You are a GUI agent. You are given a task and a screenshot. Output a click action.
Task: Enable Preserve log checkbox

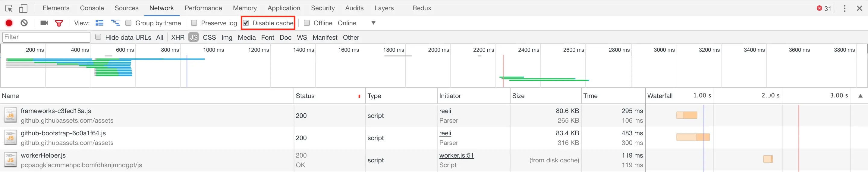click(194, 23)
